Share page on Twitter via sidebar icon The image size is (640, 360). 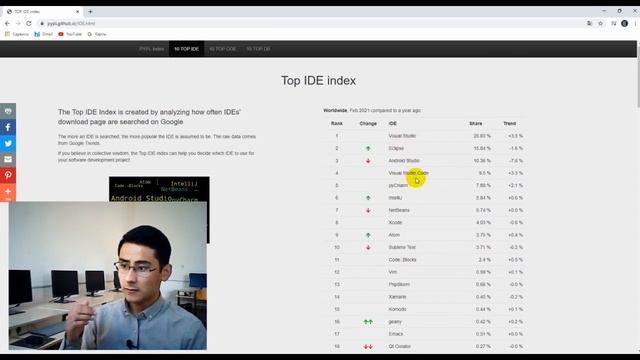(8, 143)
